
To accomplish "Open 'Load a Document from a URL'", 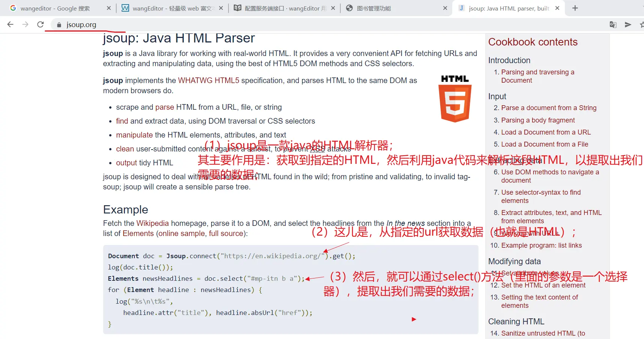I will point(546,132).
